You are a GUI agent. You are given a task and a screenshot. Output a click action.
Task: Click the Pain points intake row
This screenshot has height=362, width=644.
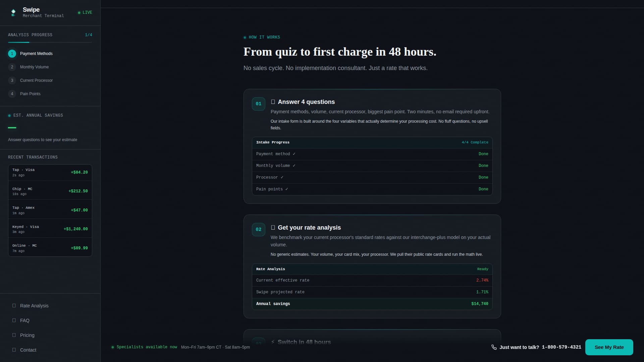pos(372,189)
